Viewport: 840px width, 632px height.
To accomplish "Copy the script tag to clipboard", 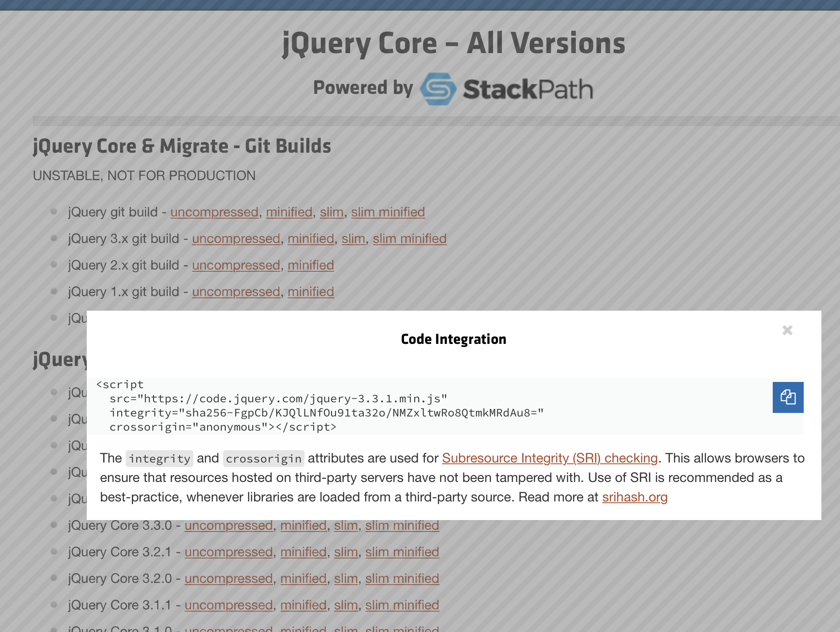I will (788, 397).
